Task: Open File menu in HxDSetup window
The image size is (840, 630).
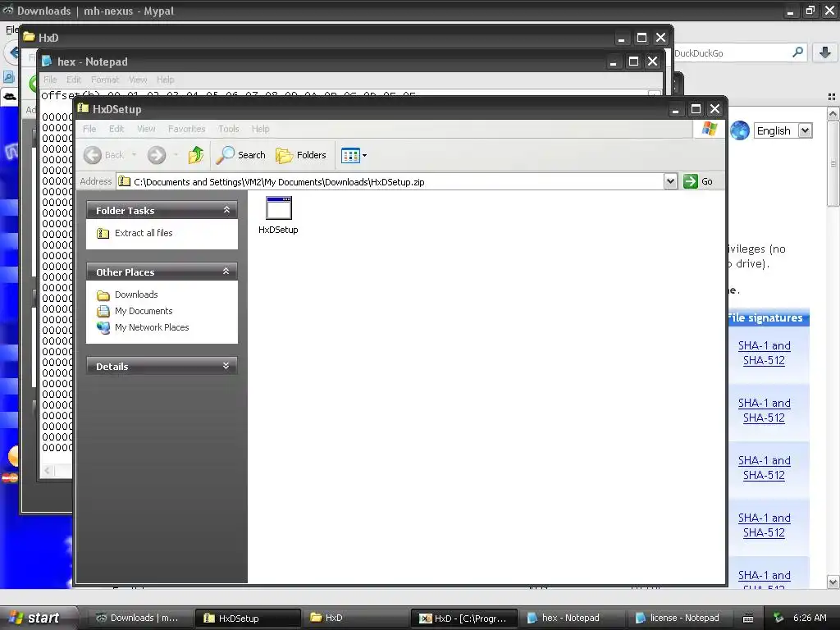Action: [89, 129]
